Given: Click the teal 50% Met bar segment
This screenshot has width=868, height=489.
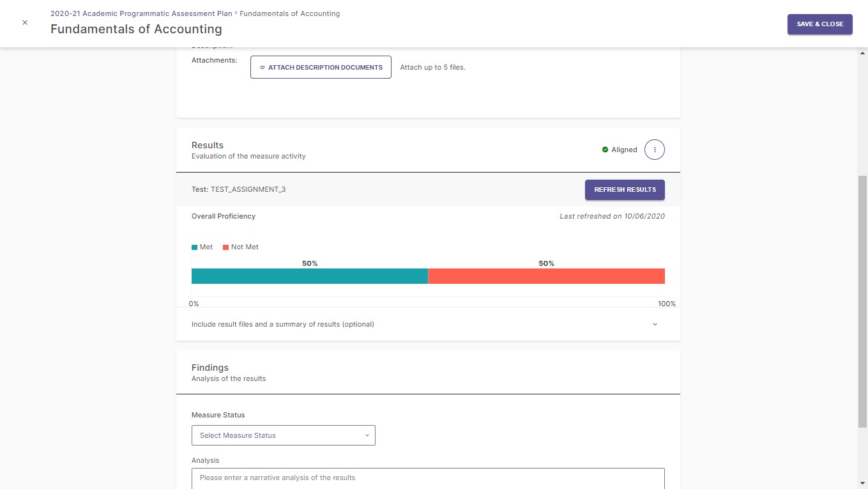Looking at the screenshot, I should (x=310, y=276).
